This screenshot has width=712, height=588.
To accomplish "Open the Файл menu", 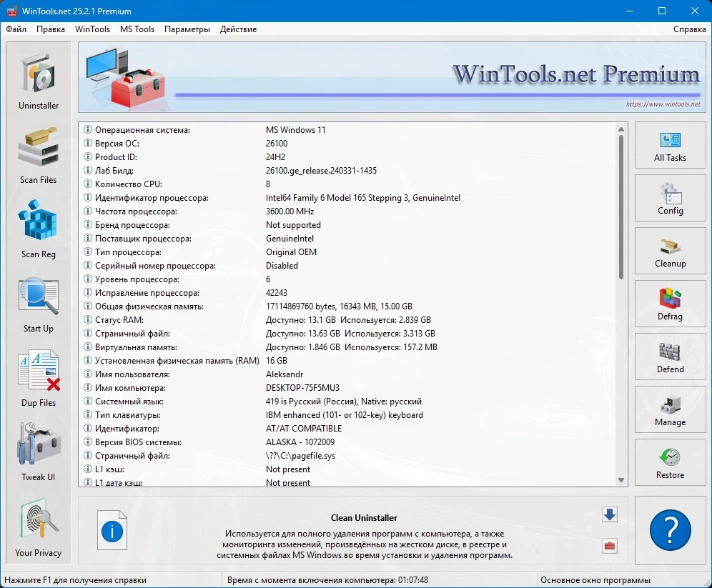I will click(x=16, y=29).
